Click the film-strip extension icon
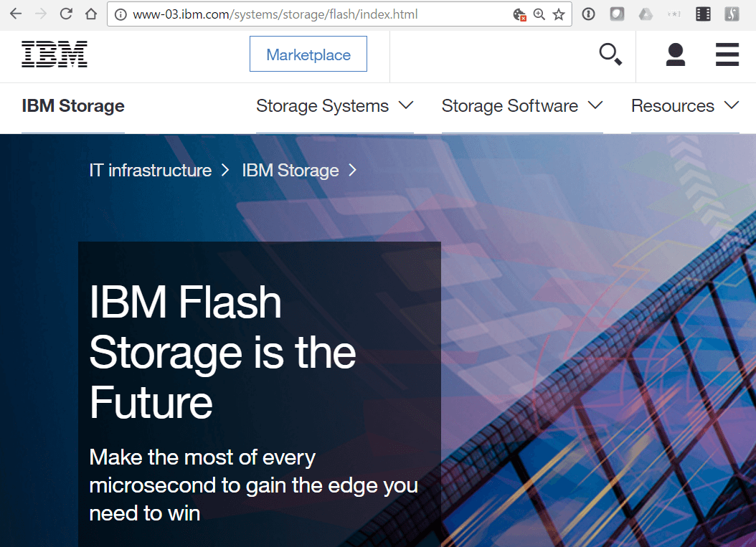 (703, 14)
